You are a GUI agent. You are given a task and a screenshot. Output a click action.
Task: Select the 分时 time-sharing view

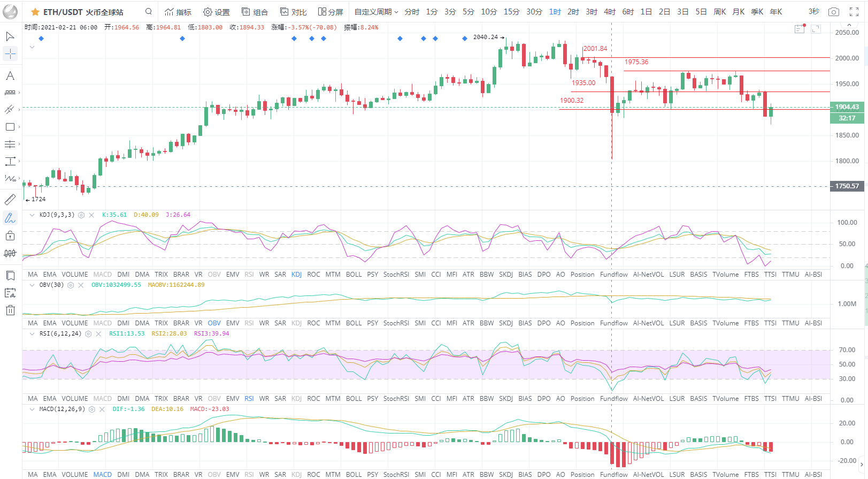point(412,12)
